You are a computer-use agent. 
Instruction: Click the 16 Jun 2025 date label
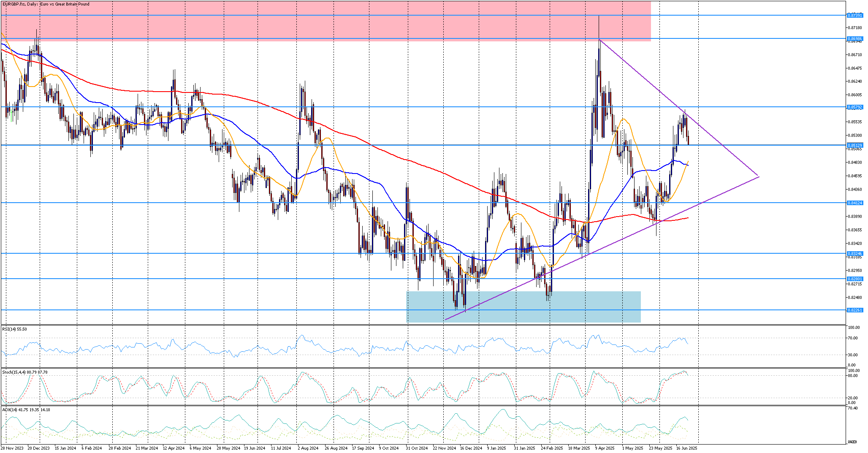(687, 448)
